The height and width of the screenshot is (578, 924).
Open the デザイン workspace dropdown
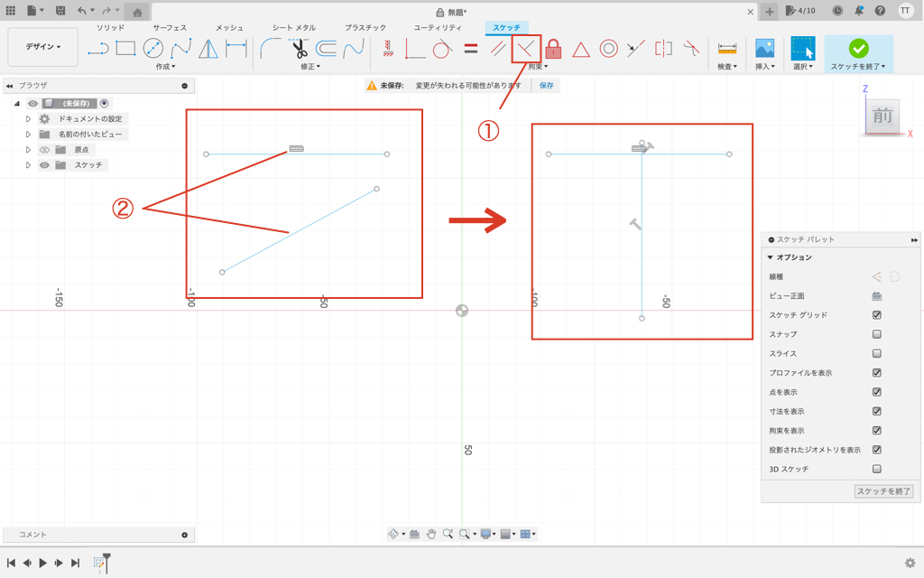point(43,47)
